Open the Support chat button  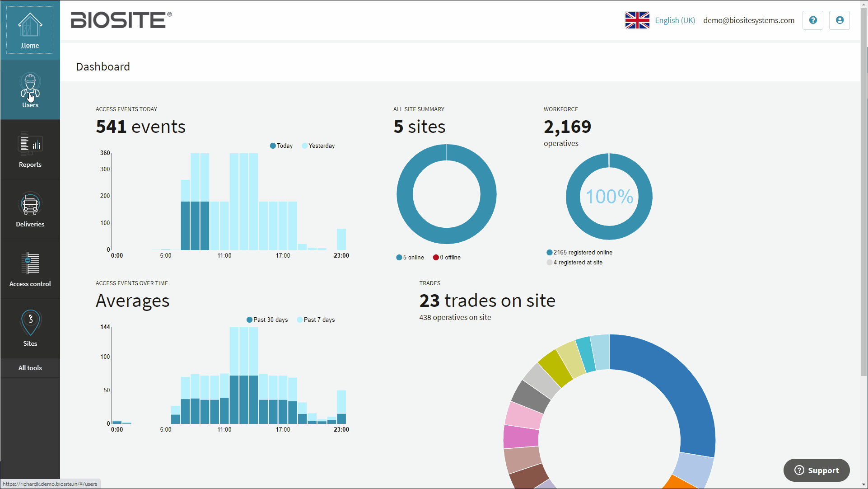[817, 470]
